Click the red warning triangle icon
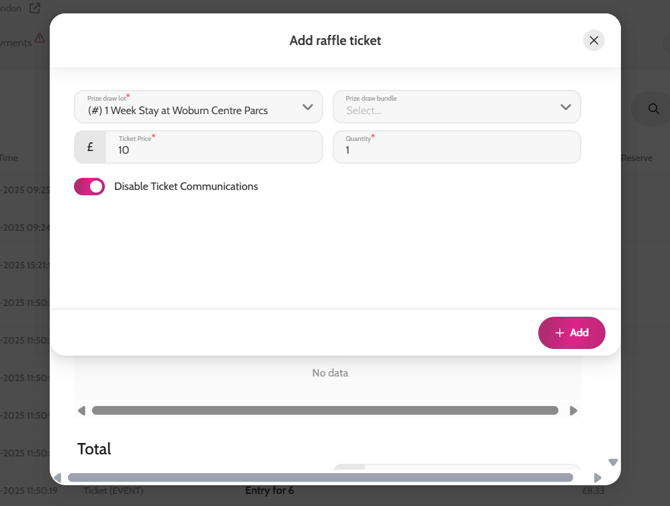 point(40,39)
